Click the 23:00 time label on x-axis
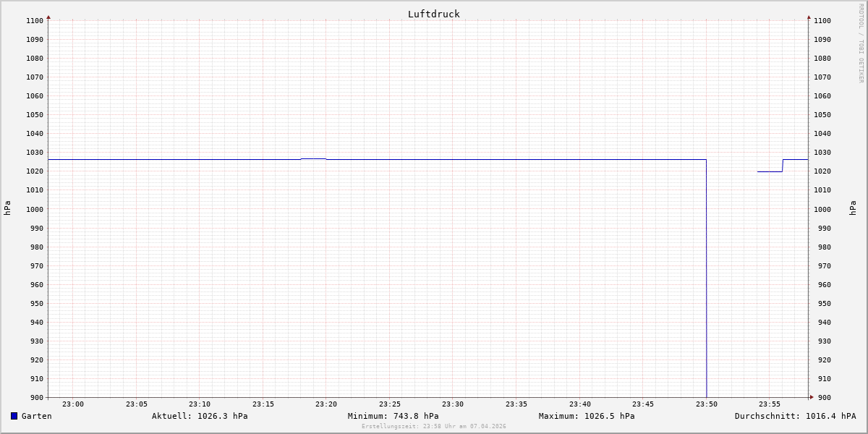Viewport: 868px width, 434px height. 73,404
